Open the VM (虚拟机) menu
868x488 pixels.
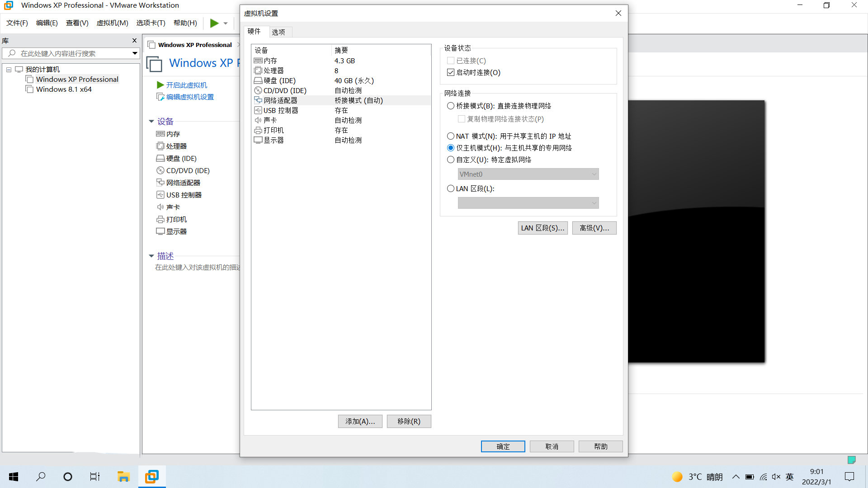pos(113,23)
